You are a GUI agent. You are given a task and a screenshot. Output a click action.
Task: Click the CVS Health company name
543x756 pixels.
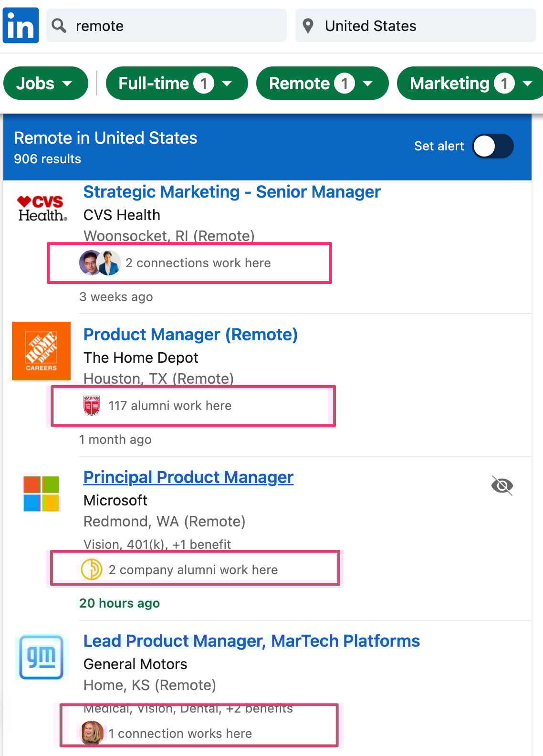click(122, 215)
